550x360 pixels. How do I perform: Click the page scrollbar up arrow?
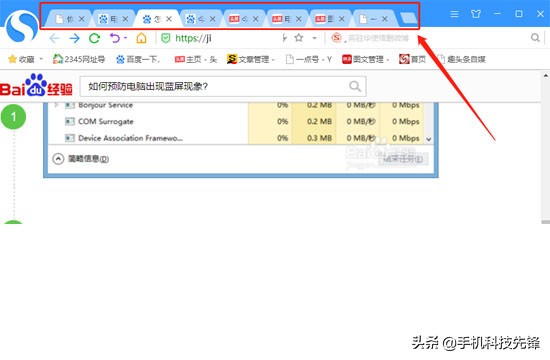(545, 75)
